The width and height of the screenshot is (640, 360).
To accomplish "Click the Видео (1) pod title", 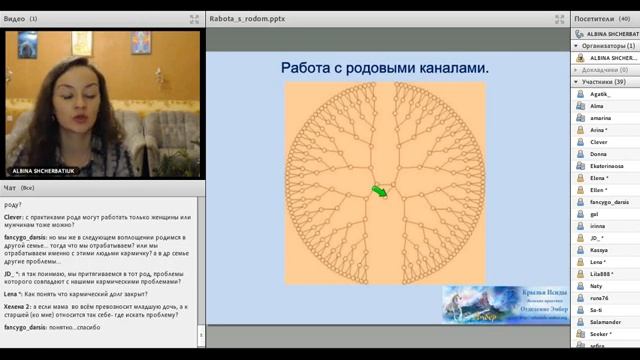I will tap(20, 19).
